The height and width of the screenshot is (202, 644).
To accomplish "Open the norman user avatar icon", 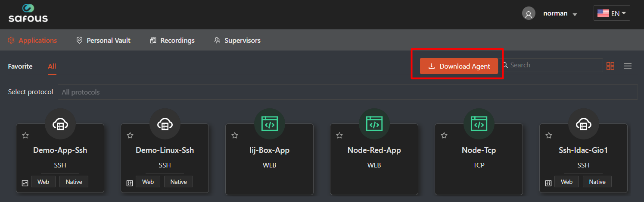I will point(529,13).
